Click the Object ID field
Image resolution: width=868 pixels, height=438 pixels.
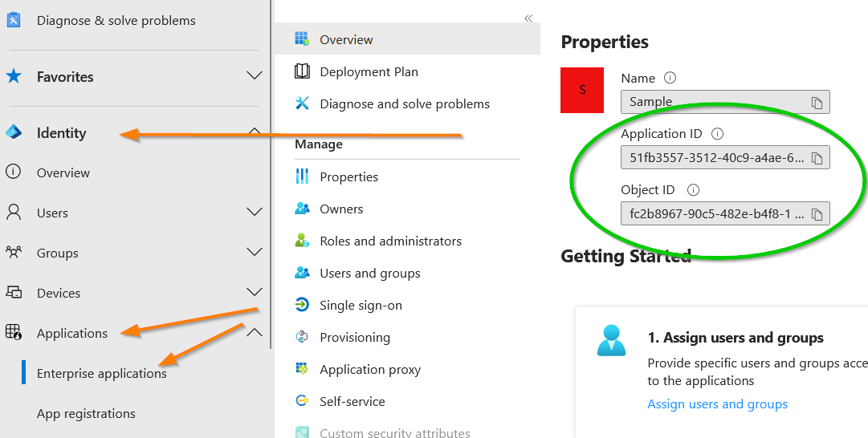725,213
